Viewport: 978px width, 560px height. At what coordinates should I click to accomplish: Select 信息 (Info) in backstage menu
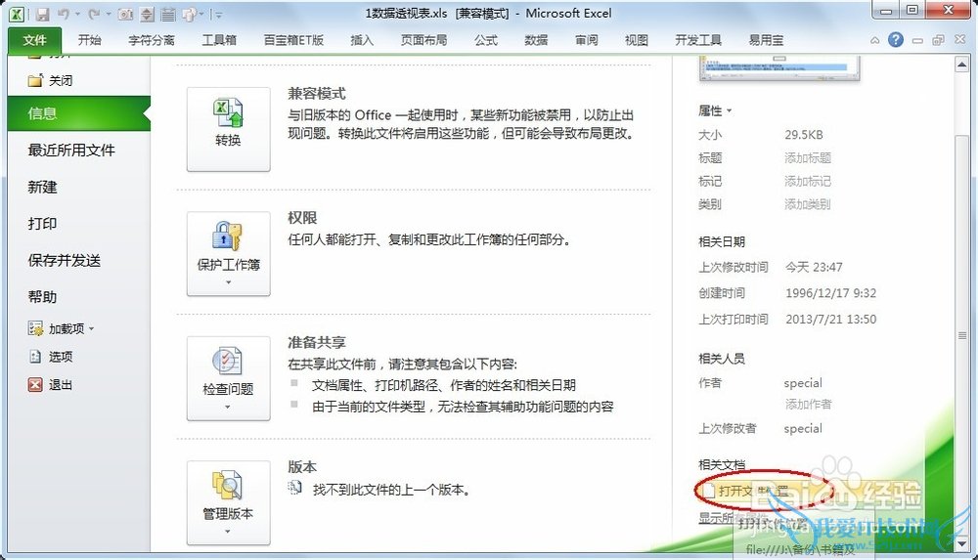pos(78,112)
